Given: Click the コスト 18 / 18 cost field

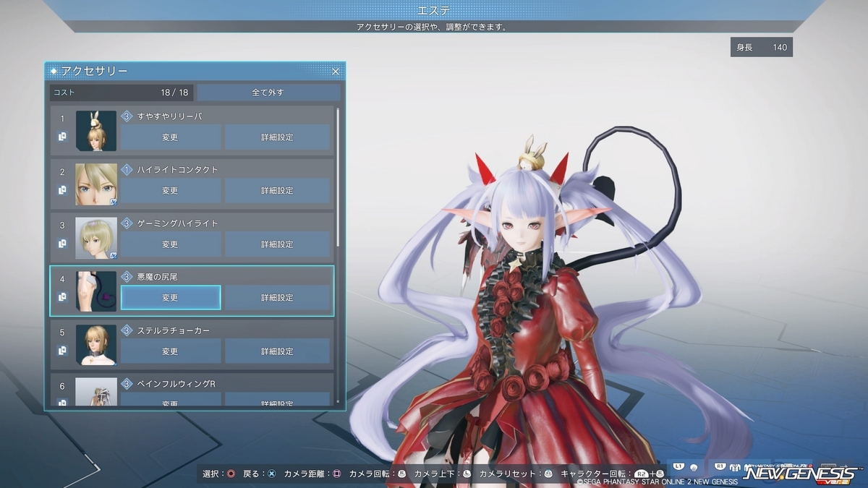Looking at the screenshot, I should [122, 93].
